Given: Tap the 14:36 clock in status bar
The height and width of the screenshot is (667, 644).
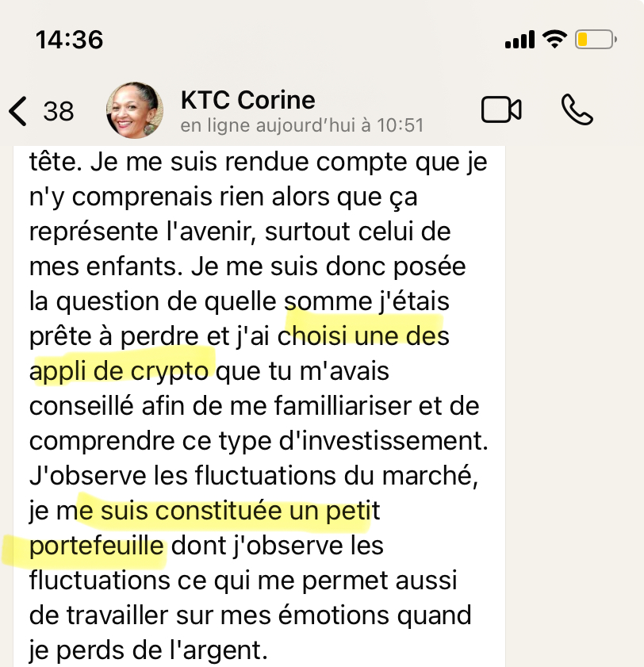Looking at the screenshot, I should [x=70, y=39].
